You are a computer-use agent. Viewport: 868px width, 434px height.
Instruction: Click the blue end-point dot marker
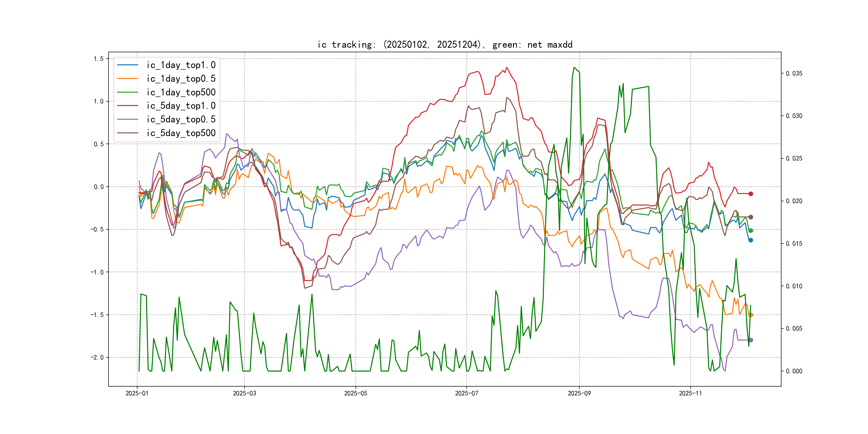(x=751, y=240)
